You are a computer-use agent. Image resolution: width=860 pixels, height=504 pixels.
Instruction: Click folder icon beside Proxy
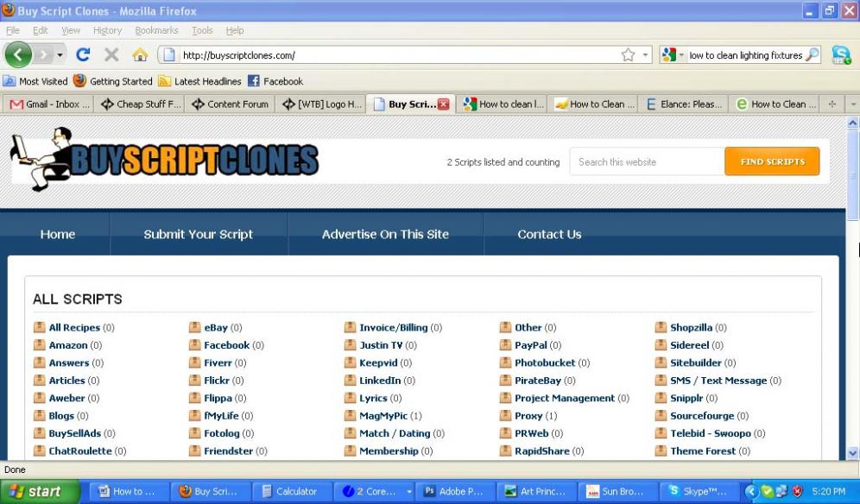pos(505,416)
